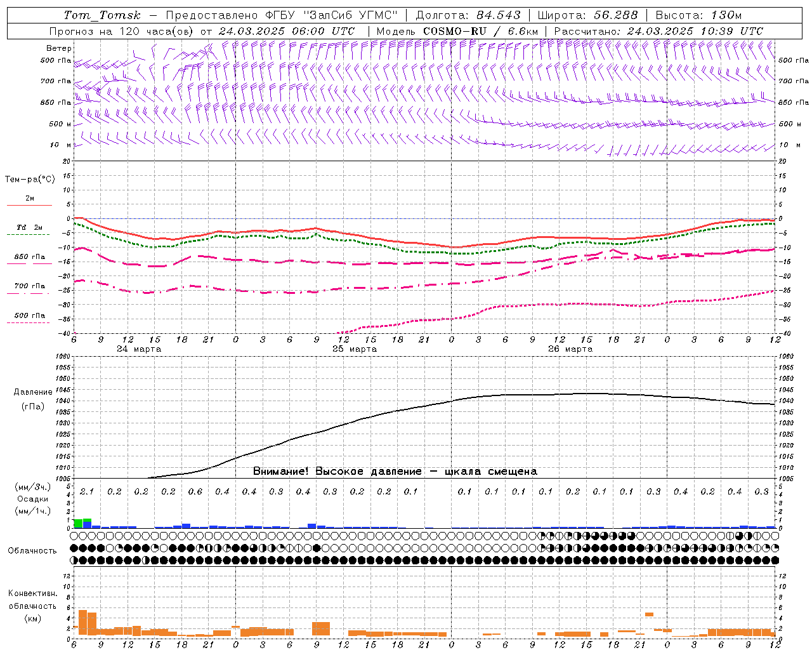Select the Долгота: 84.543 header field
The height and width of the screenshot is (650, 812).
[468, 15]
